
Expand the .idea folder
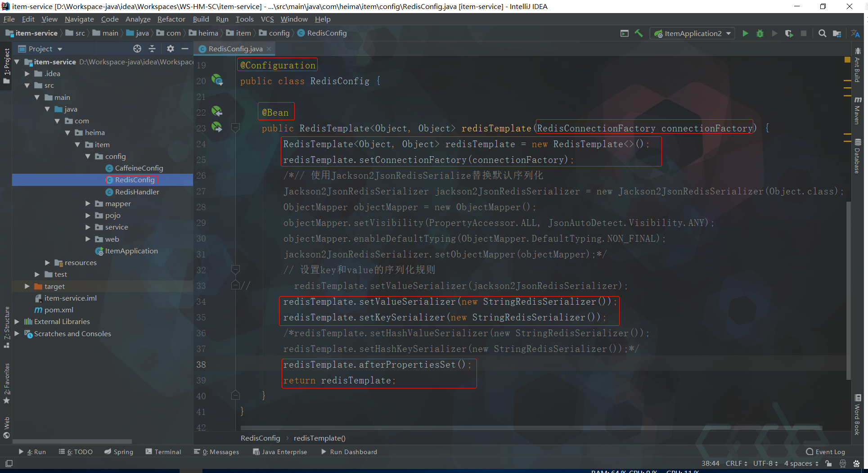tap(27, 73)
